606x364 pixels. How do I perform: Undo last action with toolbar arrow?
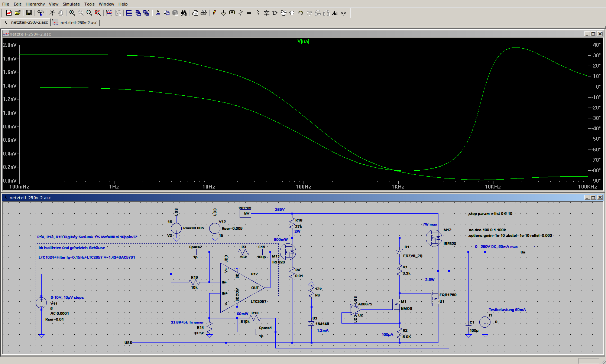click(x=301, y=13)
